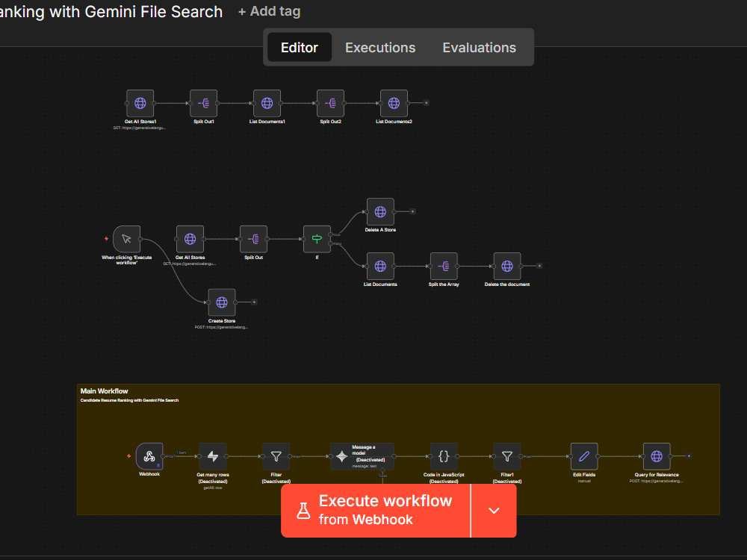This screenshot has width=747, height=560.
Task: Select the Split Out2 node
Action: pyautogui.click(x=330, y=103)
